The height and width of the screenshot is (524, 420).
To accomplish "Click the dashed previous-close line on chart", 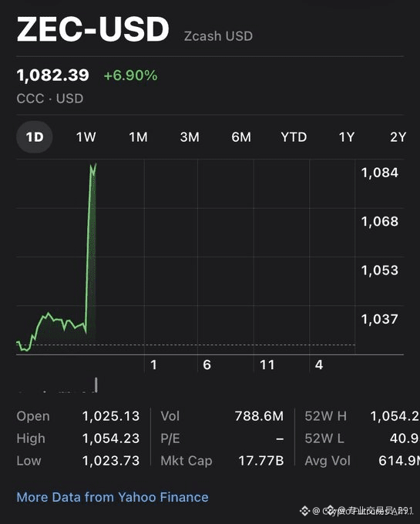I will click(186, 344).
